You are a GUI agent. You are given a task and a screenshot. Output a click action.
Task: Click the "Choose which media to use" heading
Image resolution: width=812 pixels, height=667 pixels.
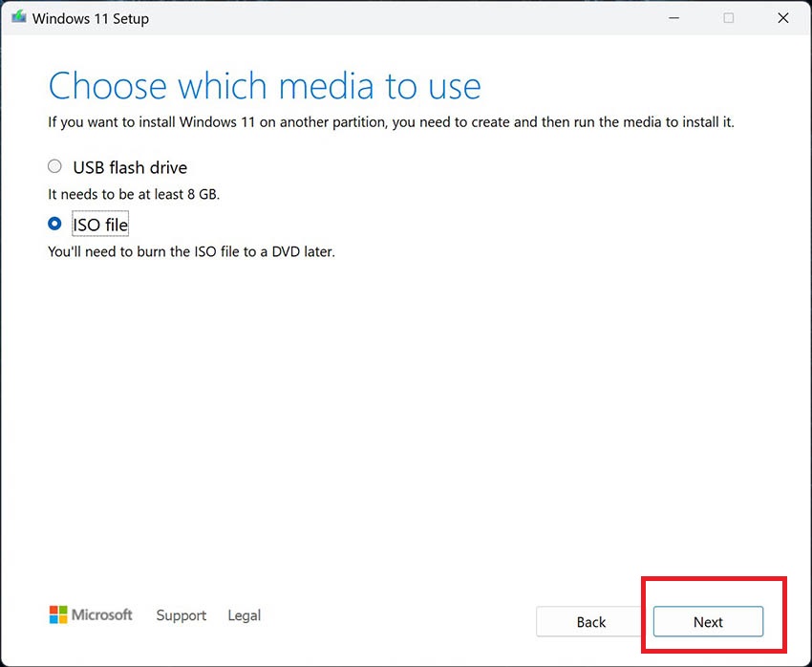pos(265,86)
